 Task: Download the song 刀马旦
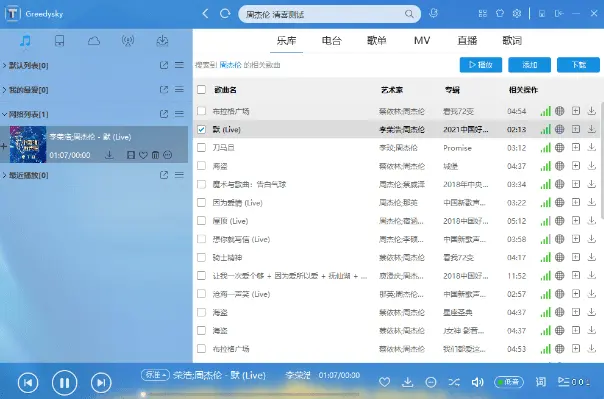point(592,148)
